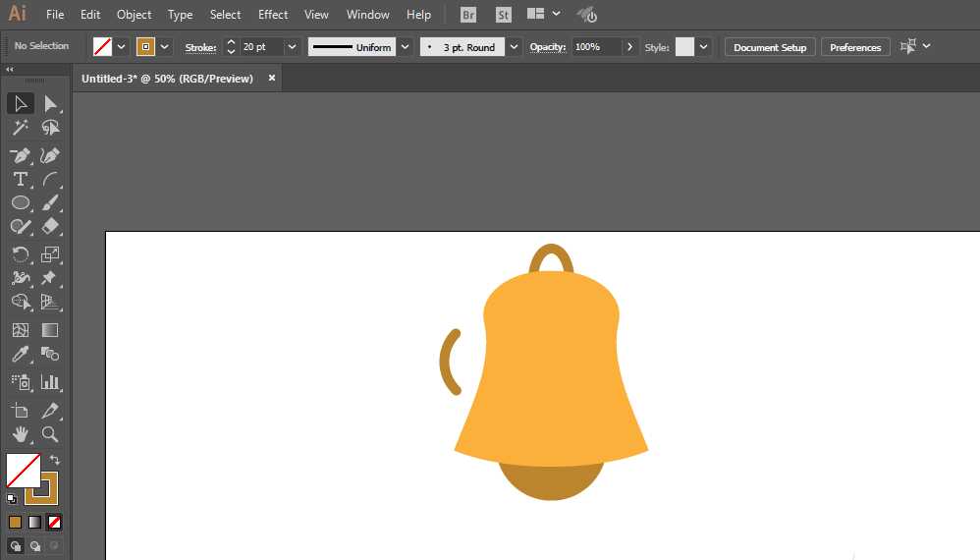Activate the Eraser tool
This screenshot has width=980, height=560.
pos(50,226)
